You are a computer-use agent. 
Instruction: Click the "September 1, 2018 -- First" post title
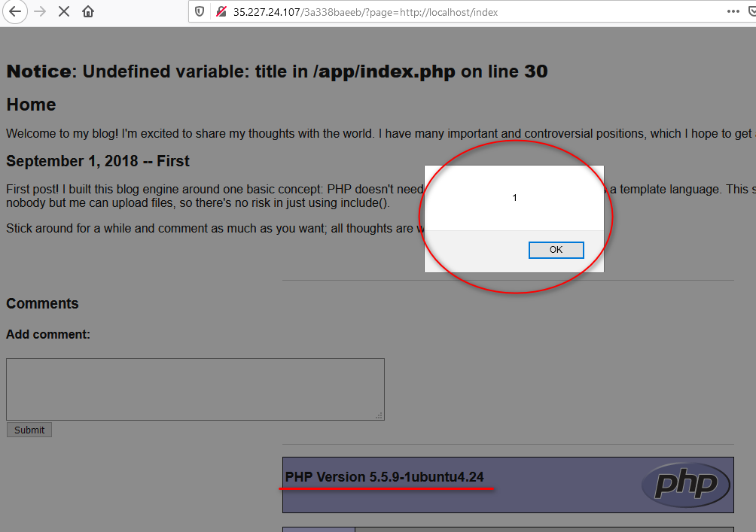click(x=98, y=161)
